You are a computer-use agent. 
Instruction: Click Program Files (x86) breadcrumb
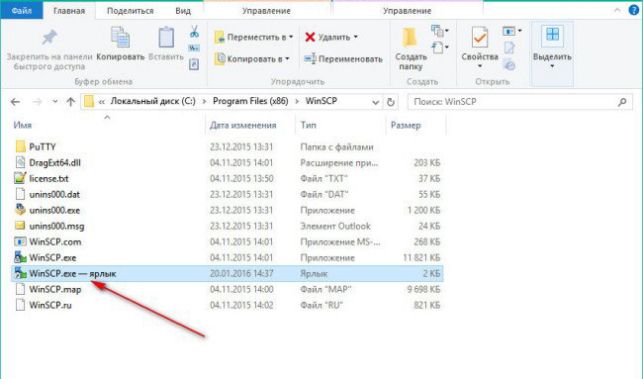click(250, 101)
